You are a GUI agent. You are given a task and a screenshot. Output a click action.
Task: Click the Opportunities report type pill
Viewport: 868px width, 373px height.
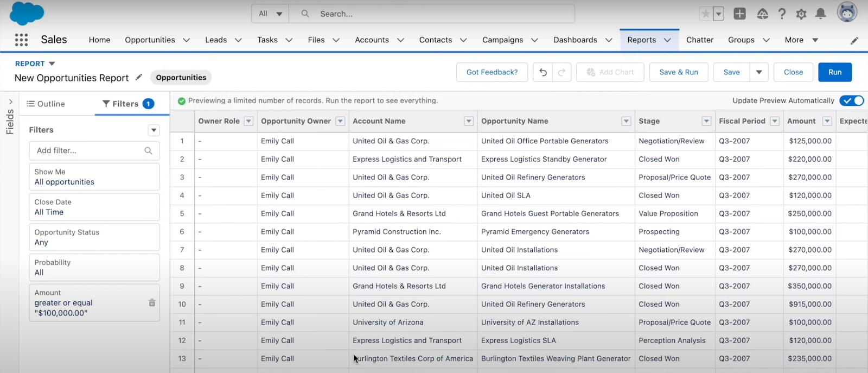(x=181, y=78)
